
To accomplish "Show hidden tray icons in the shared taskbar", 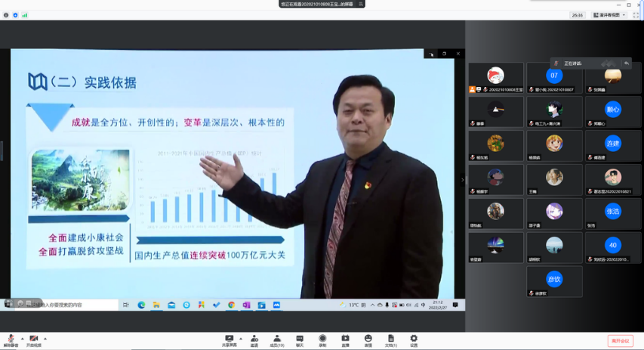I will click(372, 305).
